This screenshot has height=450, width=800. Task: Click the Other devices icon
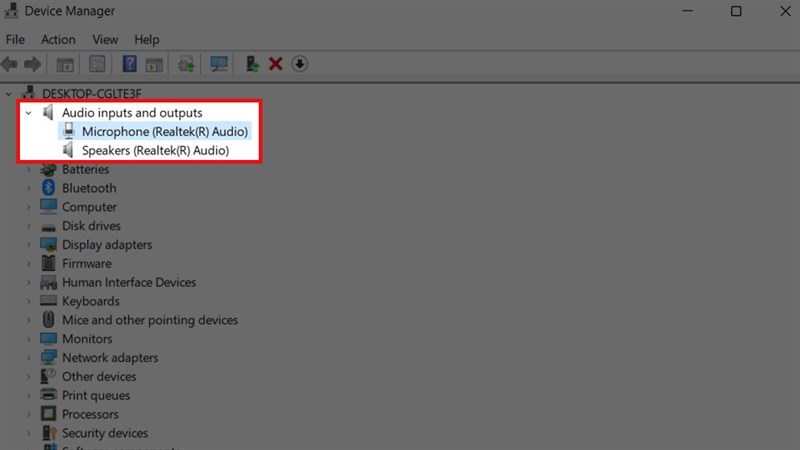click(x=48, y=377)
